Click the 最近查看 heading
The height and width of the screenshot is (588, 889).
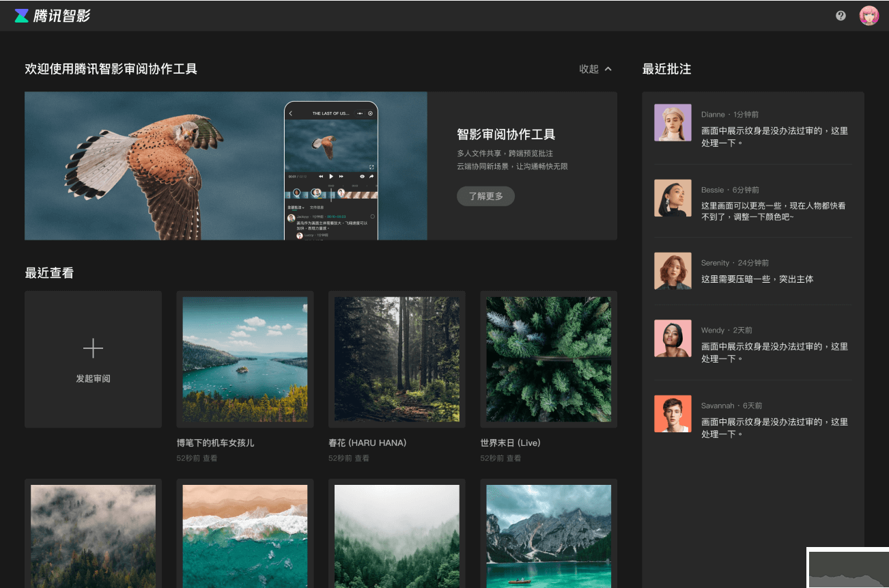click(x=49, y=273)
